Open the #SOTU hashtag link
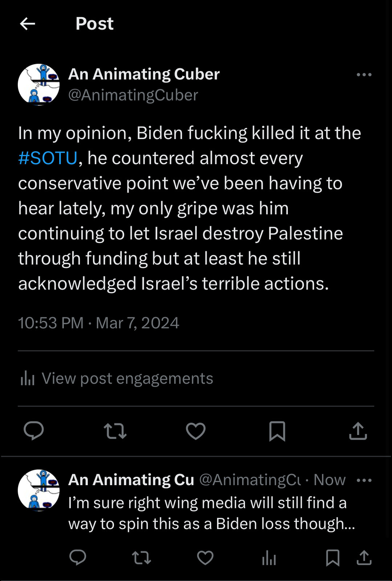Image resolution: width=392 pixels, height=581 pixels. [x=48, y=158]
